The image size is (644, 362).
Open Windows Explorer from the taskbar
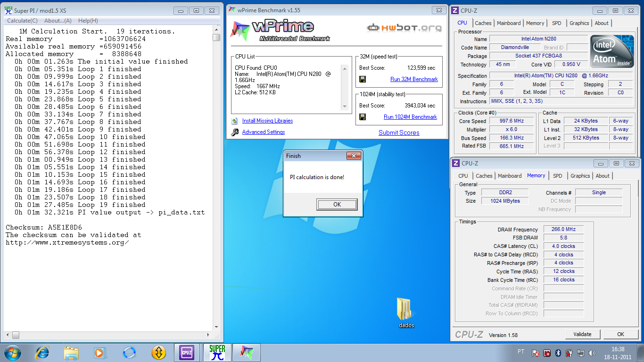[71, 353]
